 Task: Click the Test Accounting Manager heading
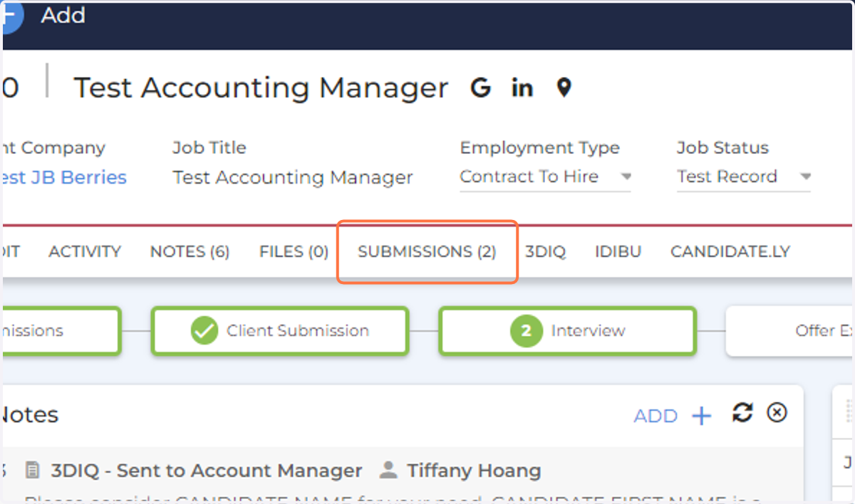261,88
